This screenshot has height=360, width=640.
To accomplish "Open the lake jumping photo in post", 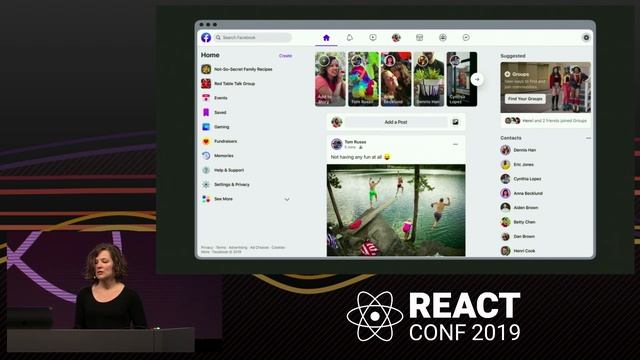I will pos(396,210).
